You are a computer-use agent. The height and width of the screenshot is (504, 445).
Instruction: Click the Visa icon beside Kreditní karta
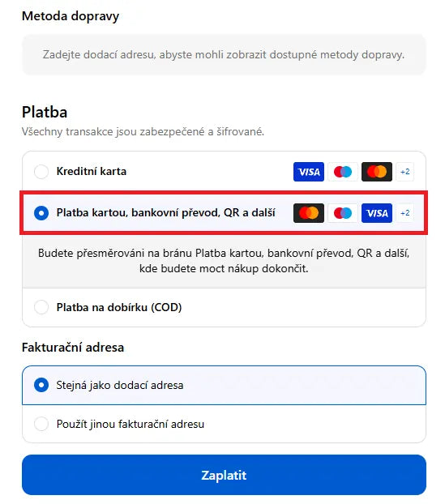(x=308, y=172)
